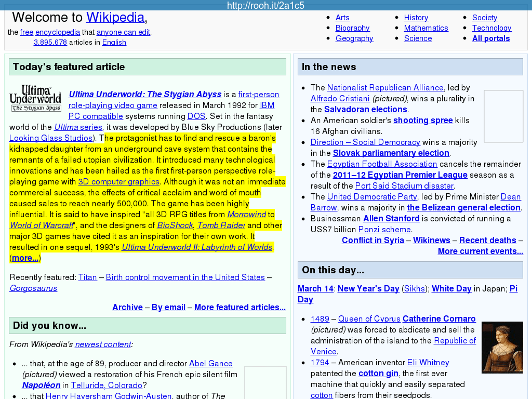The width and height of the screenshot is (532, 399).
Task: Subscribe via the By email link
Action: (x=168, y=308)
